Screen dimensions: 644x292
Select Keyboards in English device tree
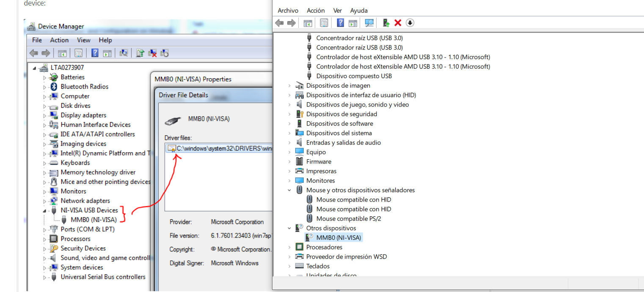(x=75, y=163)
